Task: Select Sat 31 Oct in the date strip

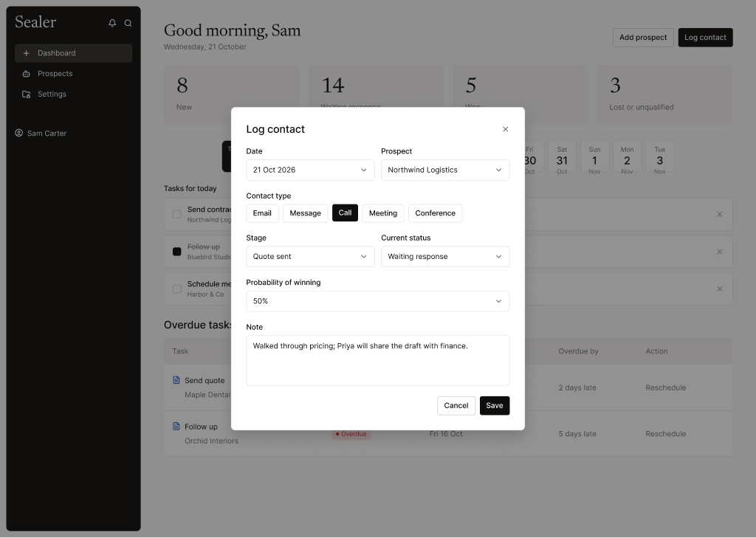Action: 562,156
